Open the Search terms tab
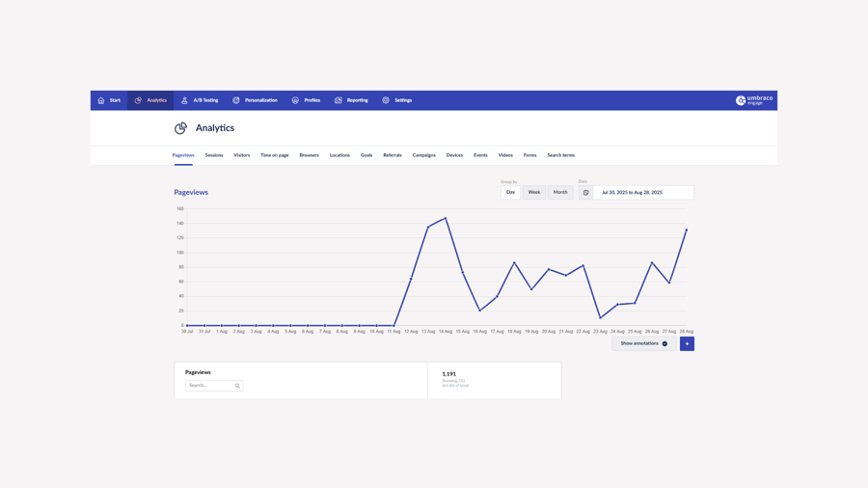This screenshot has height=488, width=868. click(x=560, y=155)
